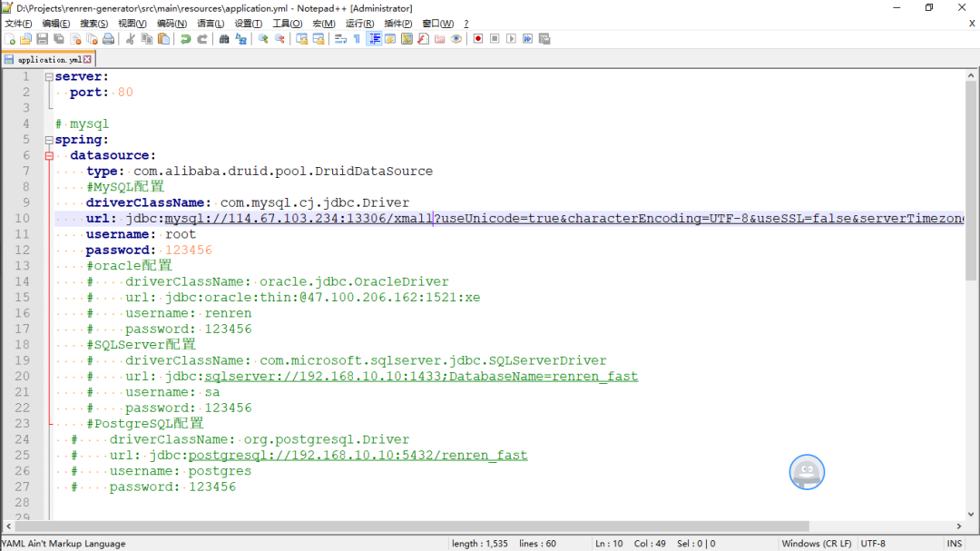Click the Cut scissors icon
This screenshot has height=551, width=980.
coord(131,39)
